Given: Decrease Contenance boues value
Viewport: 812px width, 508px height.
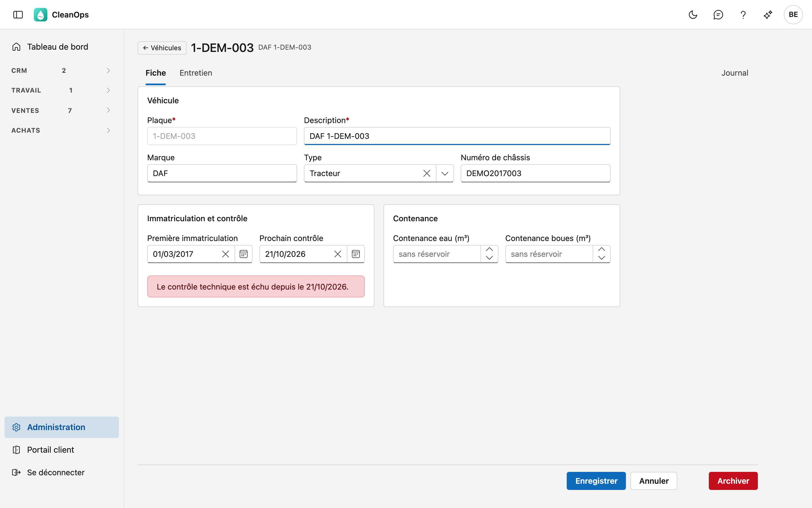Looking at the screenshot, I should coord(602,258).
